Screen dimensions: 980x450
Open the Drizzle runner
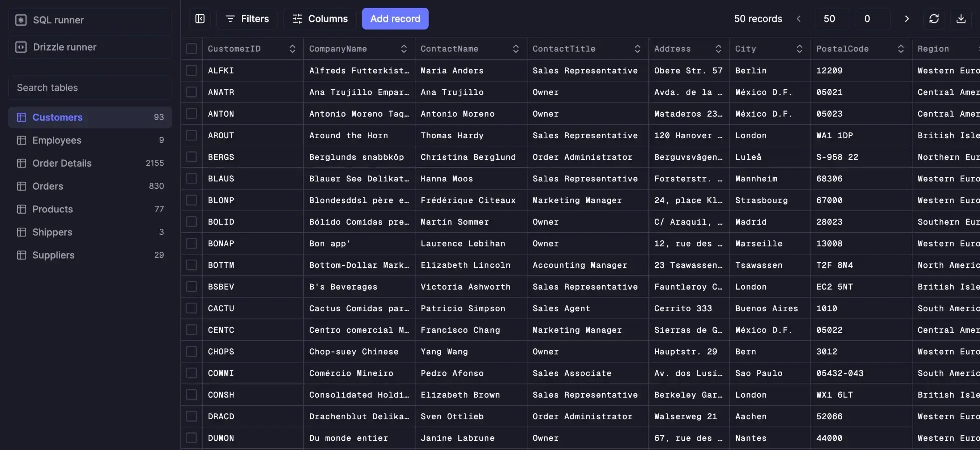coord(90,47)
